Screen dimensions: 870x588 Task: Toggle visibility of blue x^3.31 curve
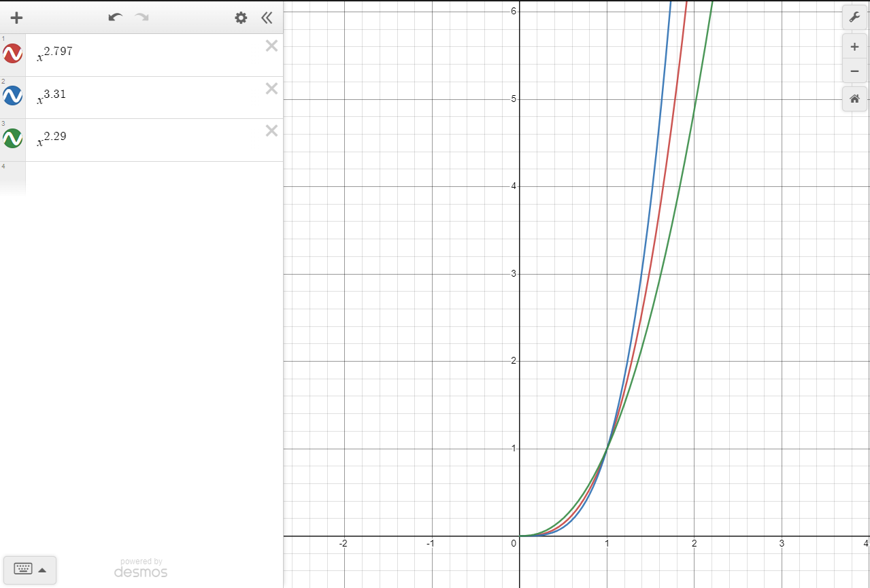[12, 96]
